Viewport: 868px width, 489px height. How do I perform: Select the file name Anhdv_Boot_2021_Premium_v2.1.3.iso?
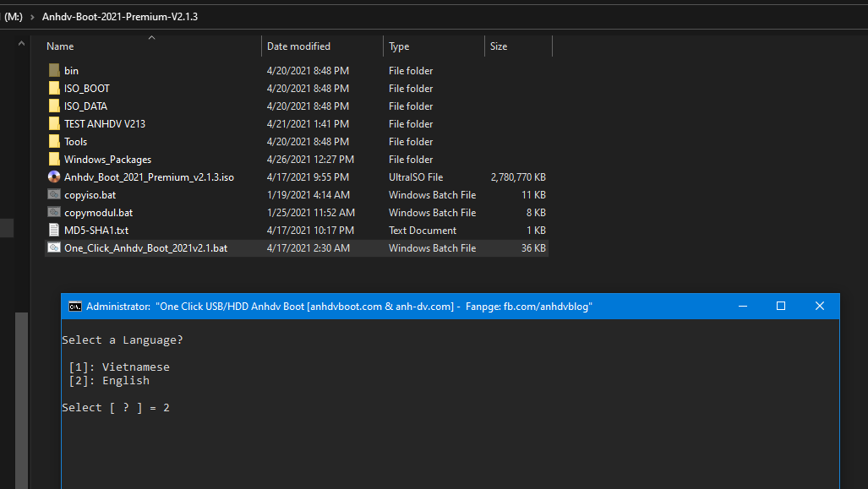click(x=149, y=177)
